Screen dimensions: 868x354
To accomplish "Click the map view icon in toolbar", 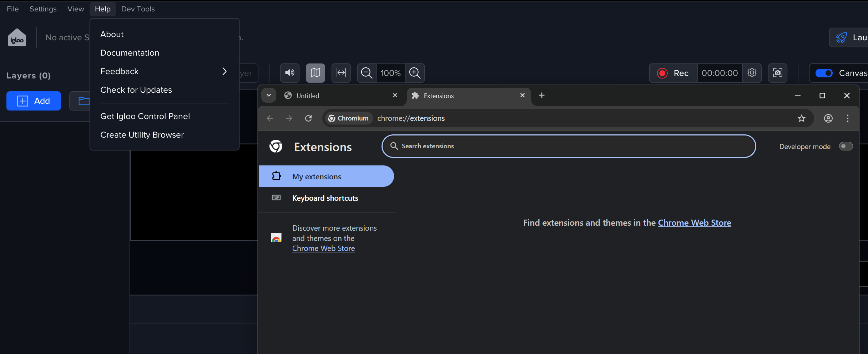I will pyautogui.click(x=315, y=73).
